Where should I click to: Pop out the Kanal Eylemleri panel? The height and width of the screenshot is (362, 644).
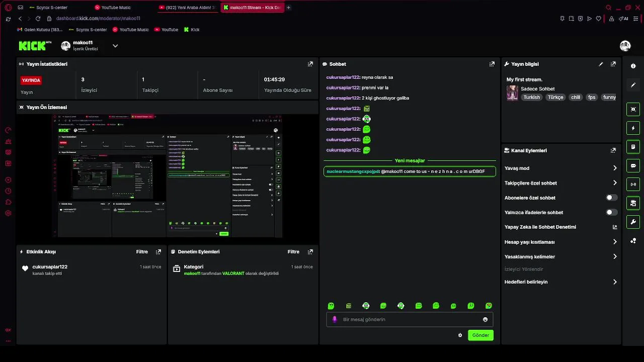613,150
